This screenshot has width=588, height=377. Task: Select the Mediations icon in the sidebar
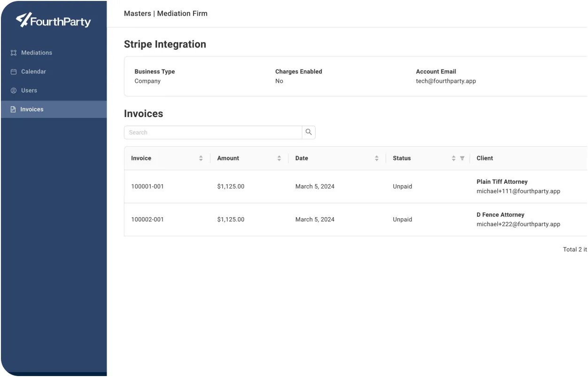tap(13, 53)
